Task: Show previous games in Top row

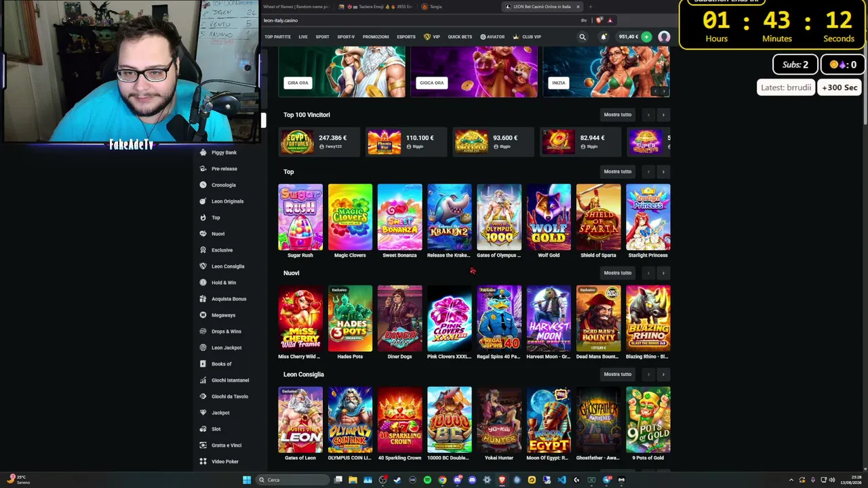Action: click(648, 171)
